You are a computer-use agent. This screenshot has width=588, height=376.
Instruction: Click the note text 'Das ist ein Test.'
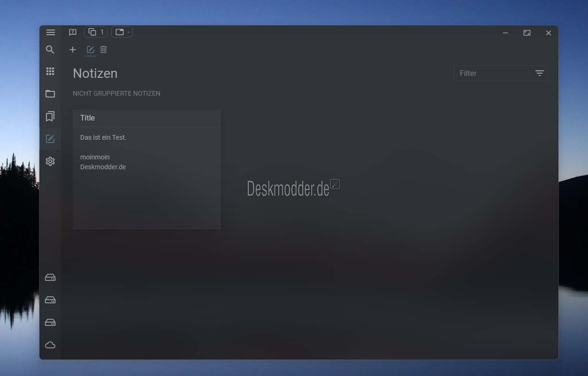(x=103, y=137)
